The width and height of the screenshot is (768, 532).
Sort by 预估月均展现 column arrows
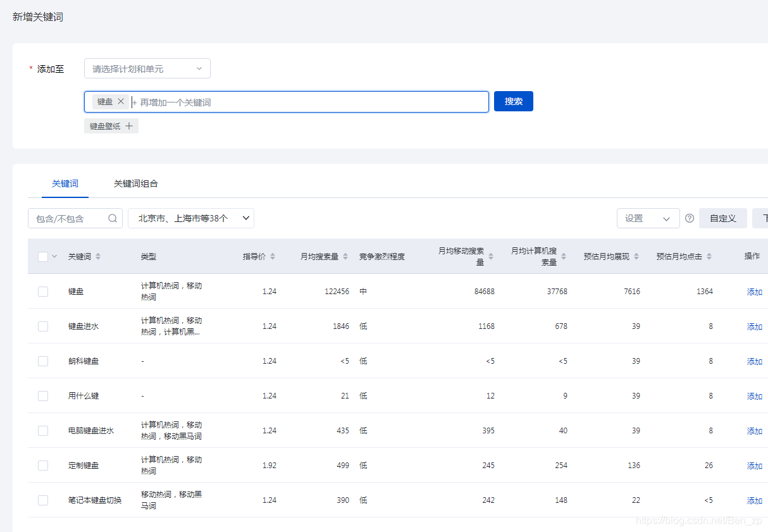click(x=636, y=256)
